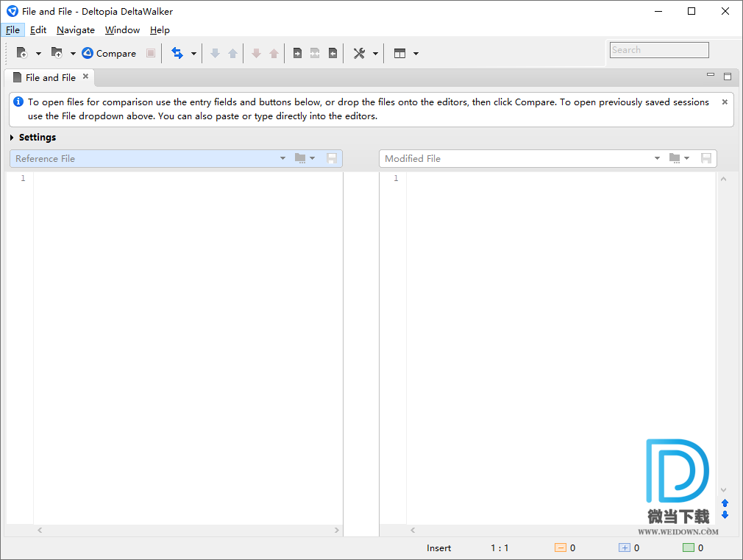Click into the right editor line 1
Screen dimensions: 743x560
(561, 178)
